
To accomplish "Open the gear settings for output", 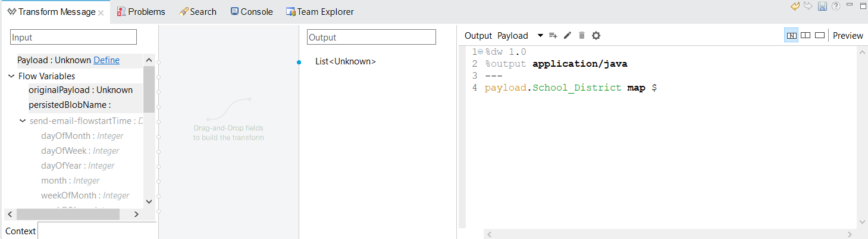I will (596, 36).
